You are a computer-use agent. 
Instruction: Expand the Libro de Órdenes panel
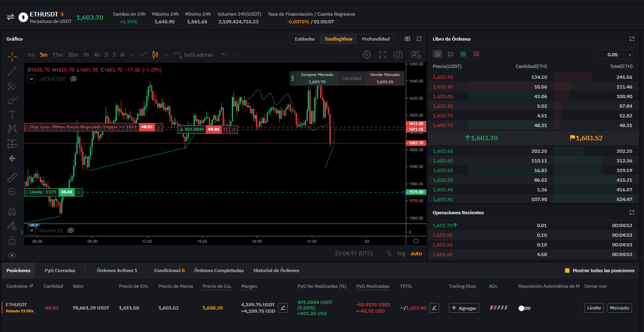tap(632, 39)
